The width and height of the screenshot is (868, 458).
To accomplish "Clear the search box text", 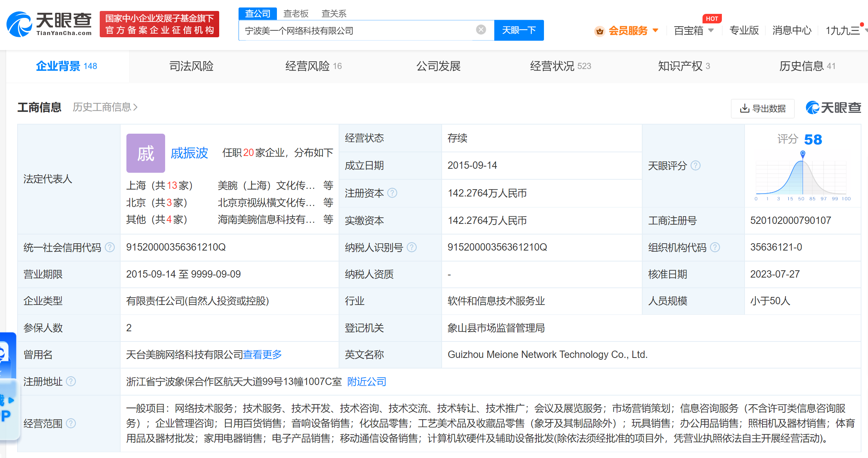I will click(481, 30).
